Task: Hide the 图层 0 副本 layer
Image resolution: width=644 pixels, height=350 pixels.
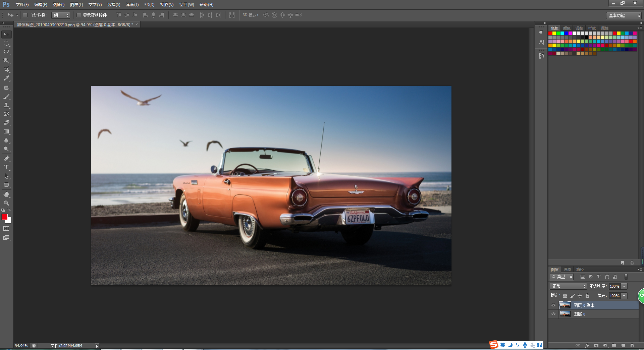Action: (x=553, y=305)
